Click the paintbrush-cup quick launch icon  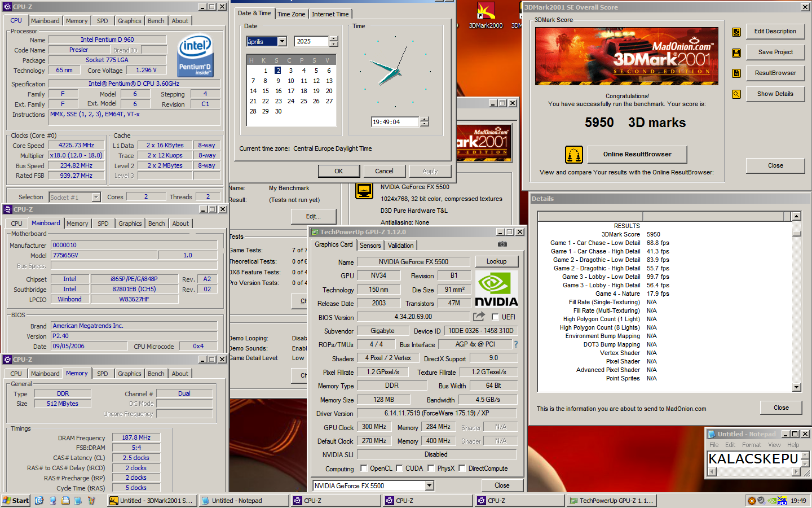(91, 501)
